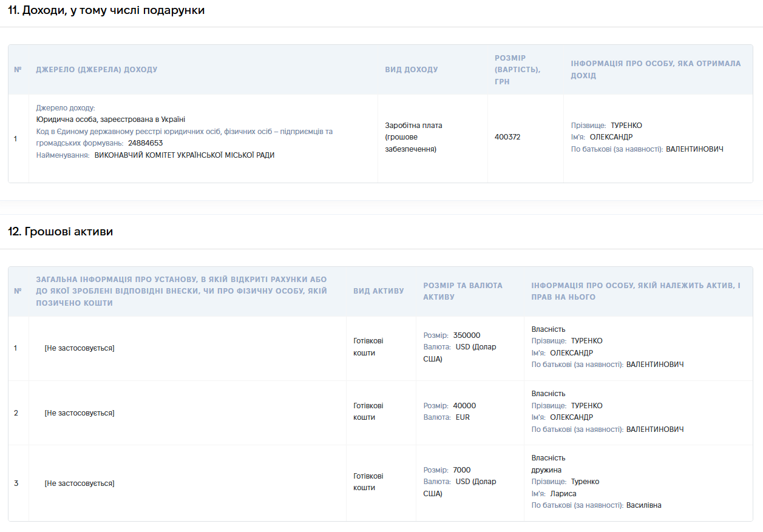
Task: Select "[Не застосовується]" in asset row 1
Action: (80, 348)
